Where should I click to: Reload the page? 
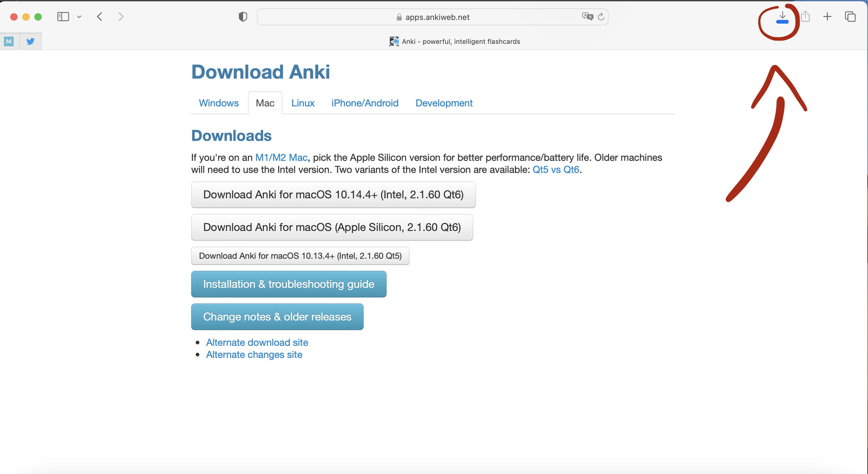coord(601,17)
